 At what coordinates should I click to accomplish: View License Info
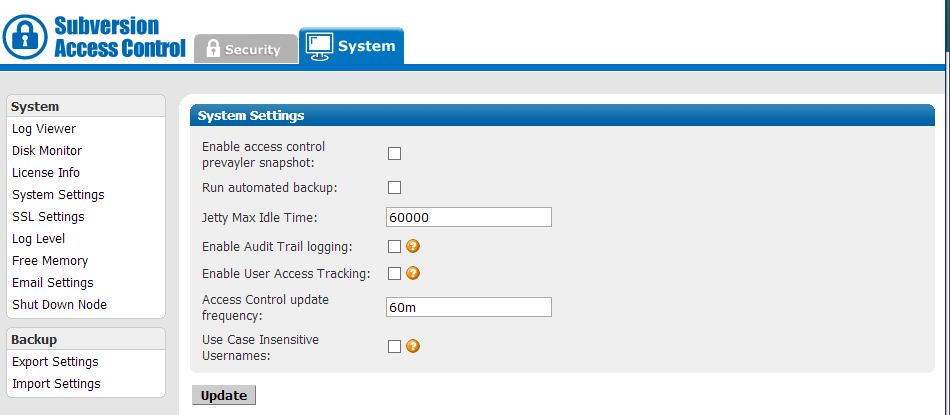[46, 173]
